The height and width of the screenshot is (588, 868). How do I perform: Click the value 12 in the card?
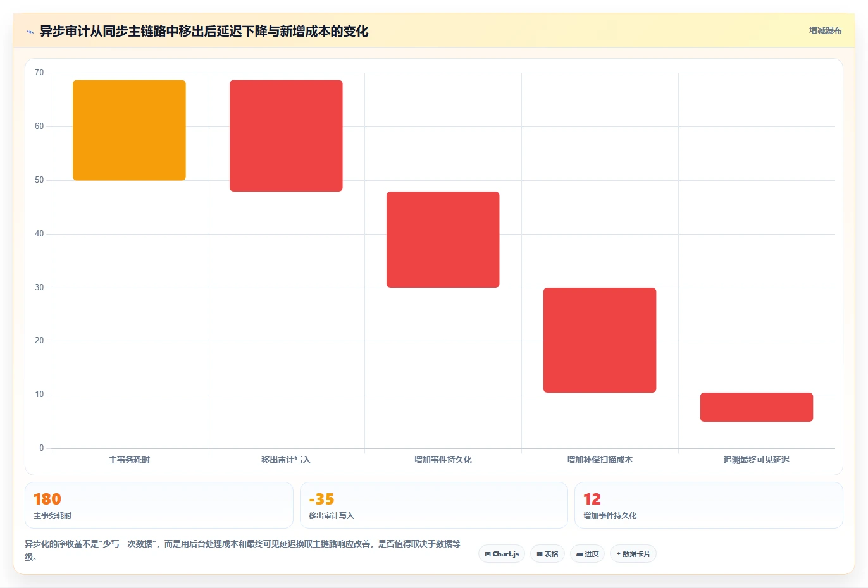pos(592,499)
